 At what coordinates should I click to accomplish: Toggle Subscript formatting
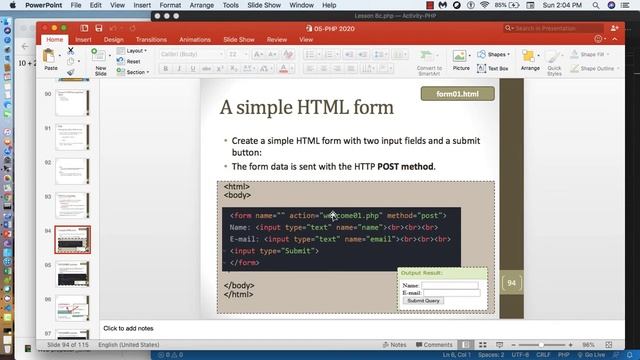click(x=233, y=69)
